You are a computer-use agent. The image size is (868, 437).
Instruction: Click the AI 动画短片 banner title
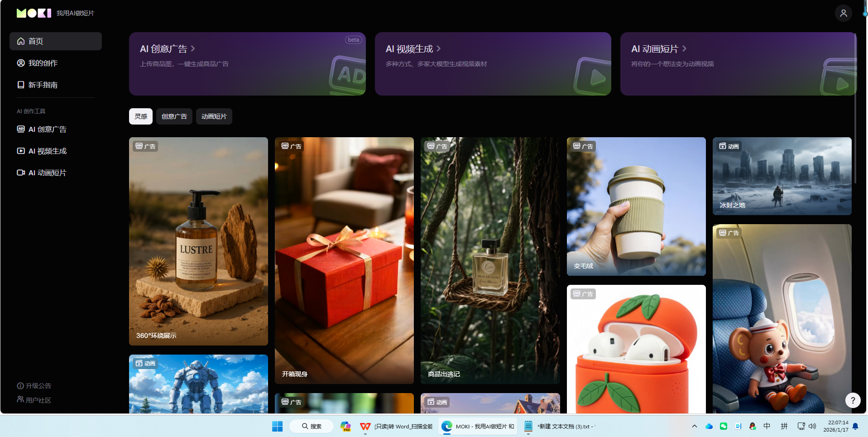tap(655, 48)
